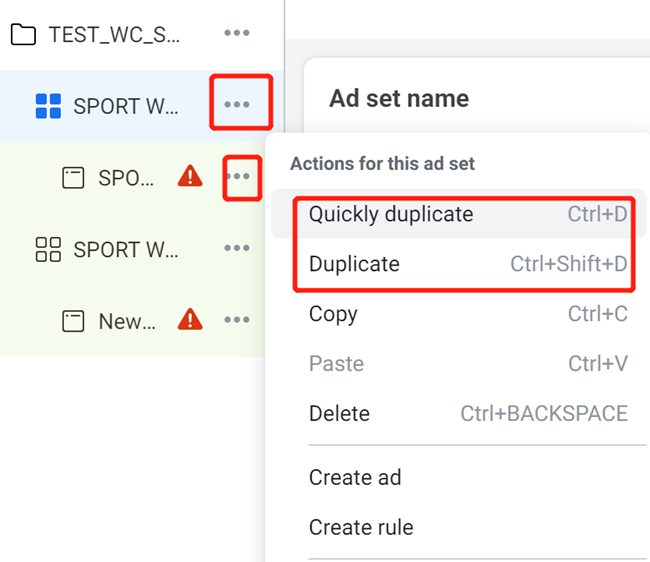Image resolution: width=650 pixels, height=562 pixels.
Task: Open the three-dot menu for the New ad
Action: [x=237, y=320]
